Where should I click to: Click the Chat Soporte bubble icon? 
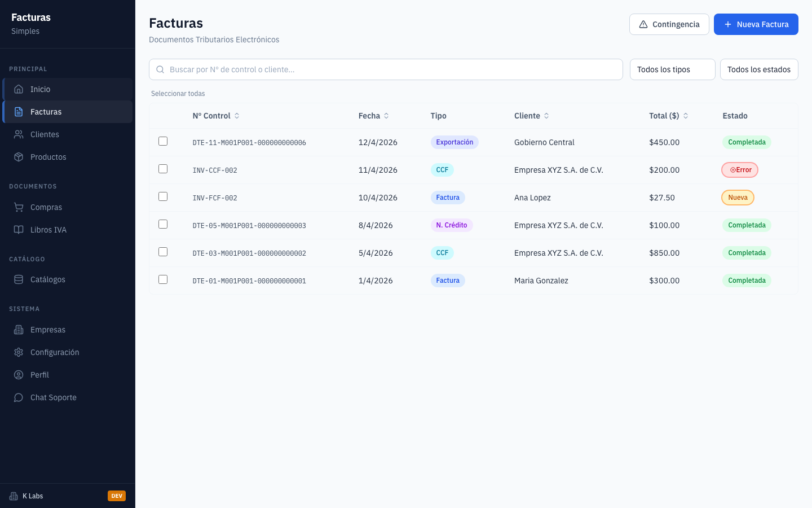click(x=19, y=397)
